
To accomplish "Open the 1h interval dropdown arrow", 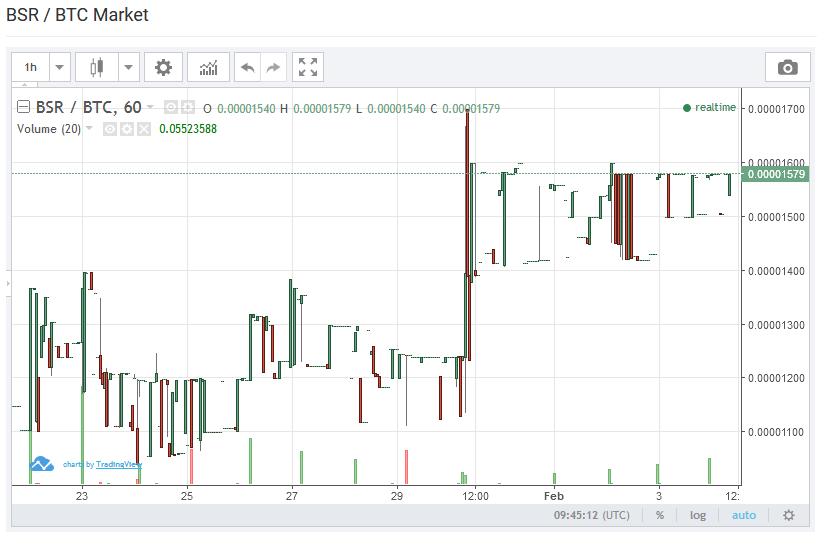I will tap(59, 67).
